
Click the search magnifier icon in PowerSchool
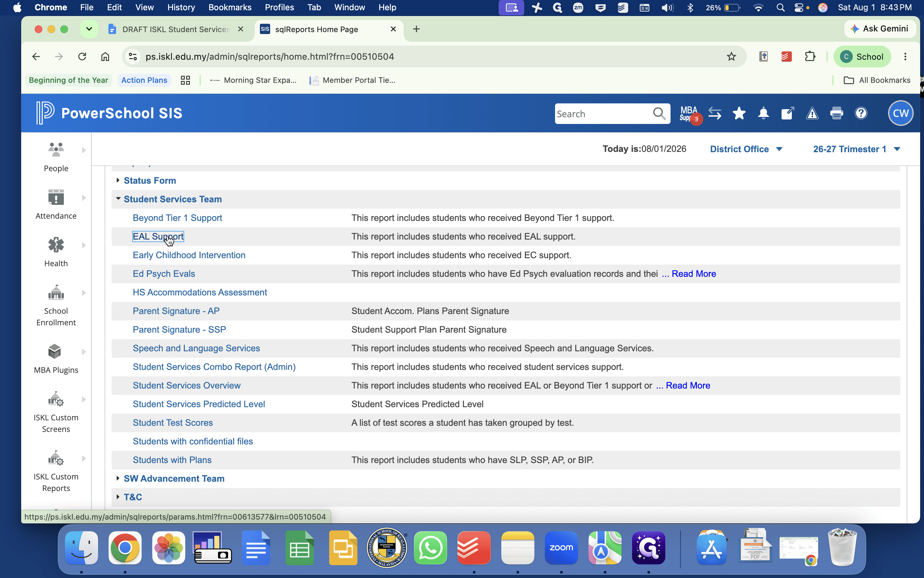point(659,114)
